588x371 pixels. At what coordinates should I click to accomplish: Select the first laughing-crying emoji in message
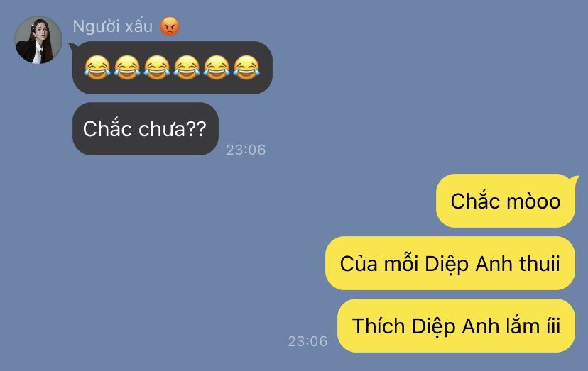click(x=97, y=67)
